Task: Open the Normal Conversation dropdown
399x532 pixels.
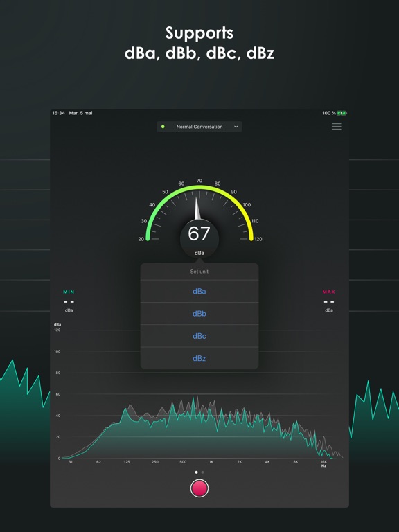Action: coord(199,127)
